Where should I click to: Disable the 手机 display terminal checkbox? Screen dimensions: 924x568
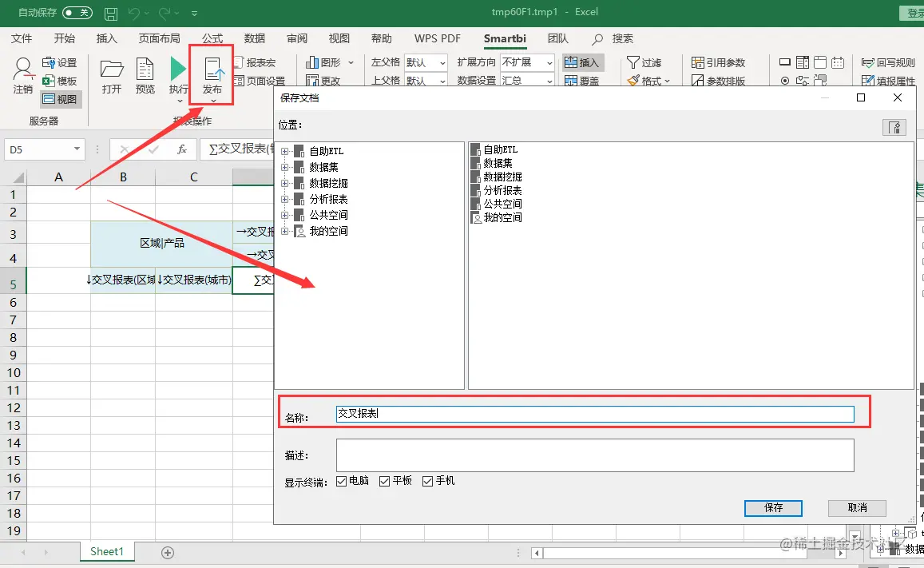(429, 480)
